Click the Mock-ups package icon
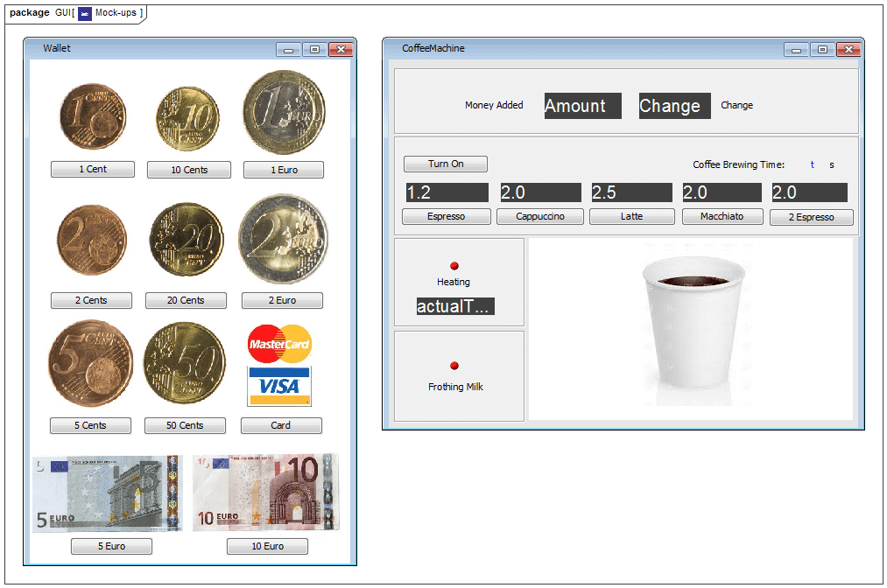The height and width of the screenshot is (588, 887). pyautogui.click(x=85, y=14)
